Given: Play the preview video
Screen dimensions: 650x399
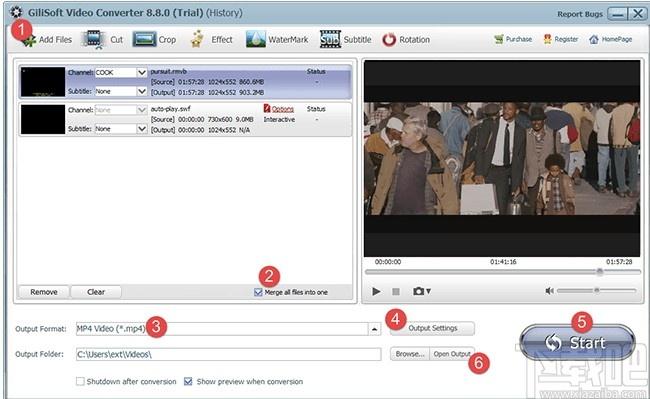Looking at the screenshot, I should pyautogui.click(x=376, y=291).
